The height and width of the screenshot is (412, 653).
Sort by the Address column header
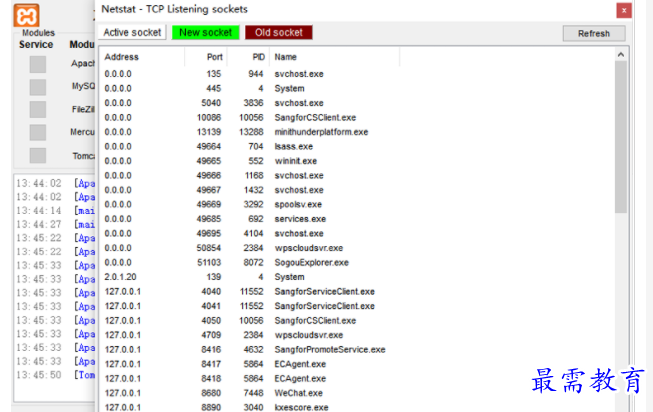tap(142, 57)
